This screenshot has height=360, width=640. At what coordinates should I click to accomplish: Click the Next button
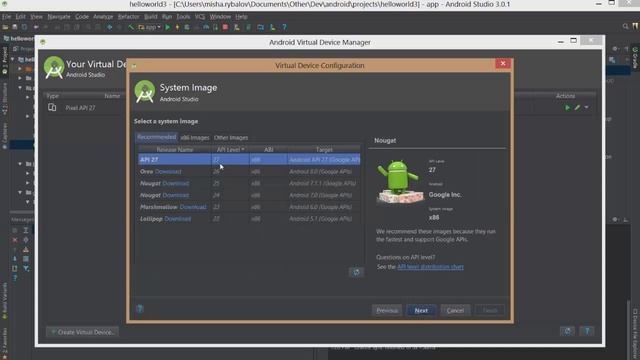(x=421, y=310)
